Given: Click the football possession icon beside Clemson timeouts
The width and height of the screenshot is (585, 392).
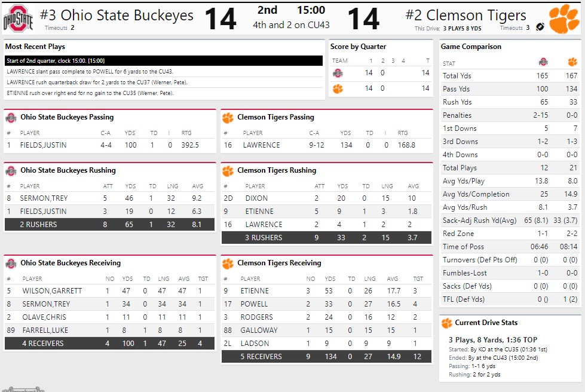Looking at the screenshot, I should tap(540, 27).
